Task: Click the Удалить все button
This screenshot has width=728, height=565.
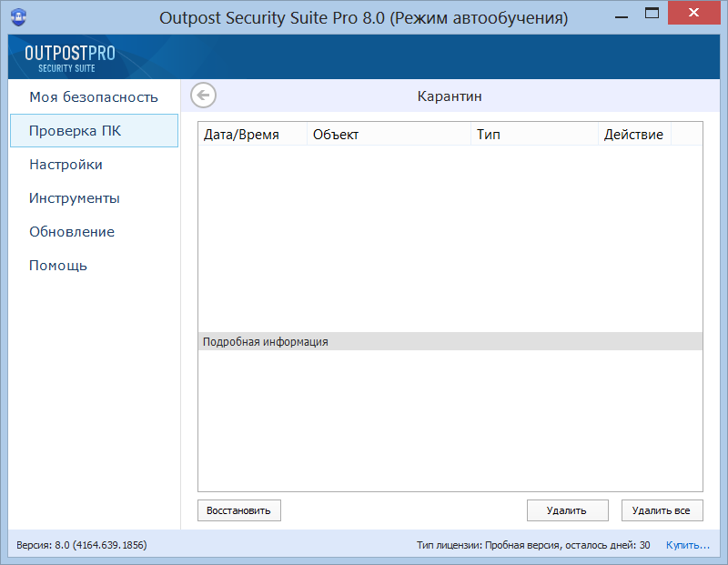Action: point(662,510)
